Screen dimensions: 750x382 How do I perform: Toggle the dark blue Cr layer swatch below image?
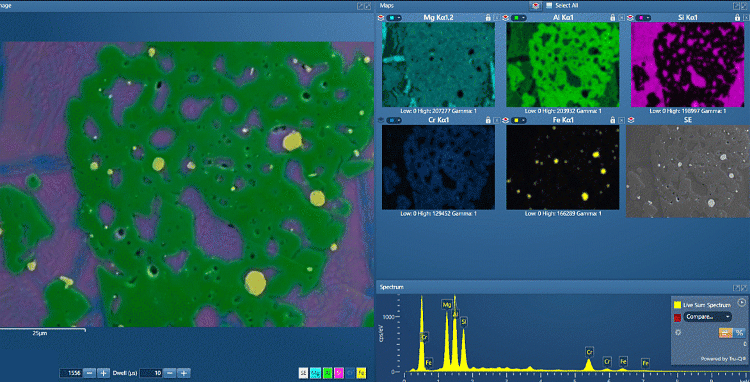pyautogui.click(x=350, y=373)
